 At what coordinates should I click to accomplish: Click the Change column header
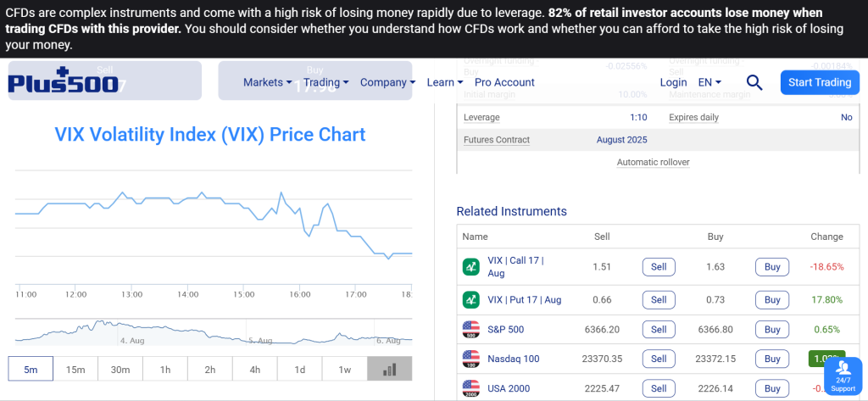(826, 237)
